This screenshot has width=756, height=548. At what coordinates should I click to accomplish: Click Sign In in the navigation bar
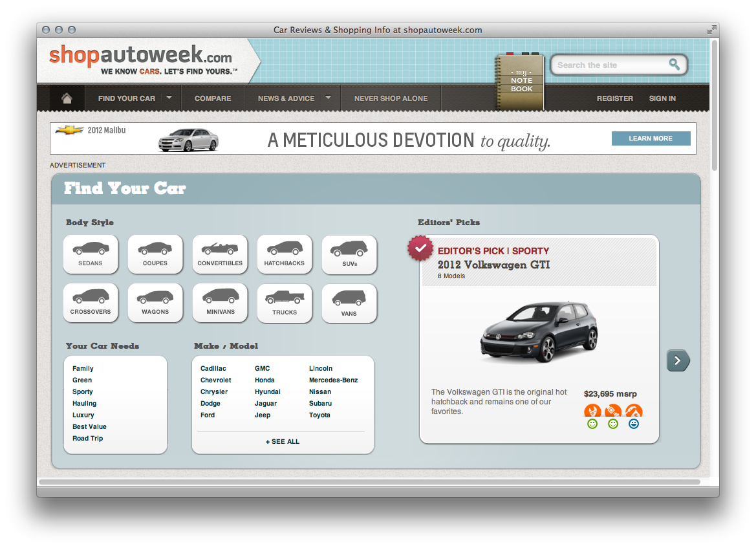(x=662, y=98)
